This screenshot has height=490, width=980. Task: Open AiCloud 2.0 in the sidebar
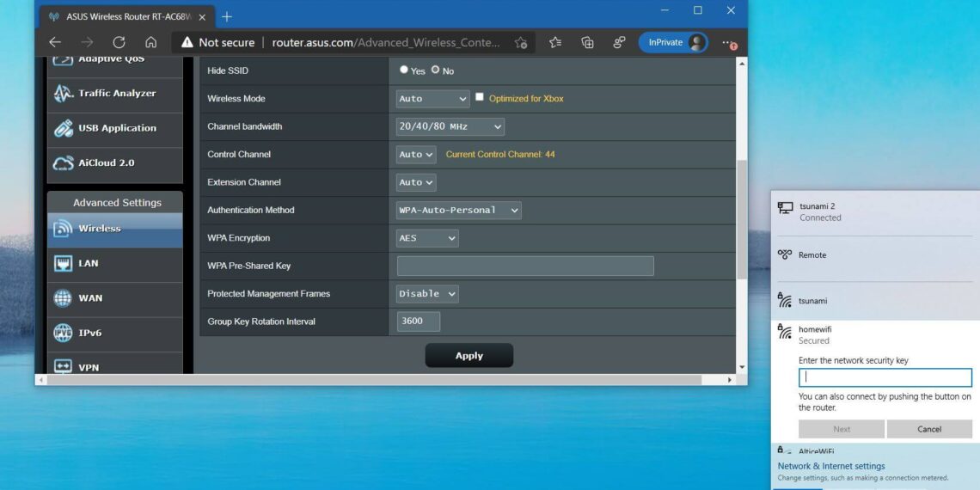tap(115, 162)
